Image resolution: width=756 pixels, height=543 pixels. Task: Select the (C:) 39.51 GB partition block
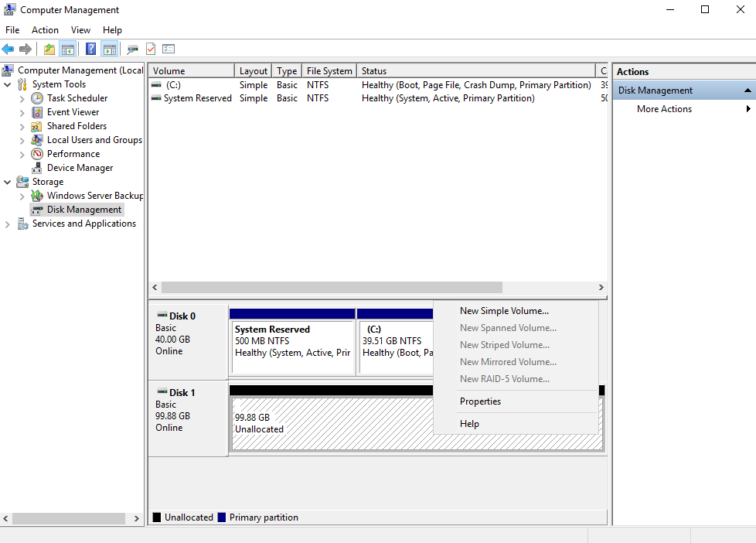pyautogui.click(x=395, y=342)
